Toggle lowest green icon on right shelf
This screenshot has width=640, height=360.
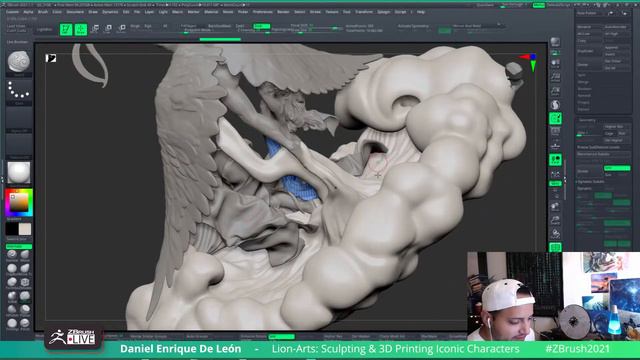[x=555, y=247]
